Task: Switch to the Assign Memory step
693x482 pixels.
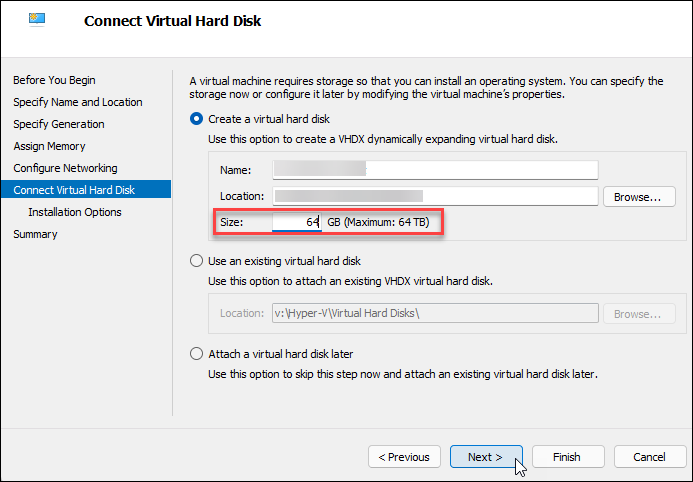Action: pyautogui.click(x=50, y=146)
